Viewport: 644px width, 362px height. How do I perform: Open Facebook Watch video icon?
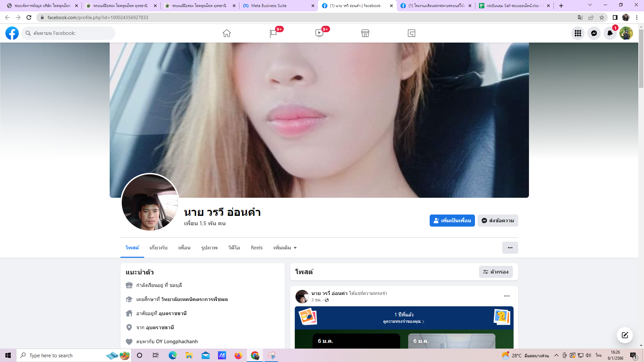(x=319, y=33)
